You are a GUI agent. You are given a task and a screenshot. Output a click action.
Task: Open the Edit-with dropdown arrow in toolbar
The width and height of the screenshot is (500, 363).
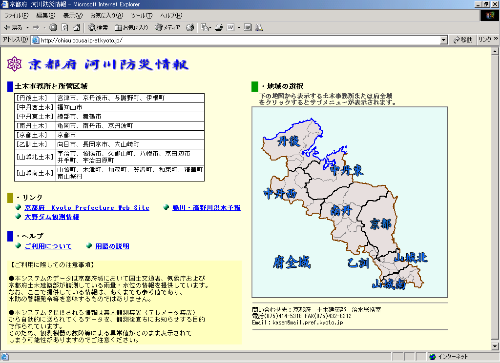pyautogui.click(x=239, y=28)
